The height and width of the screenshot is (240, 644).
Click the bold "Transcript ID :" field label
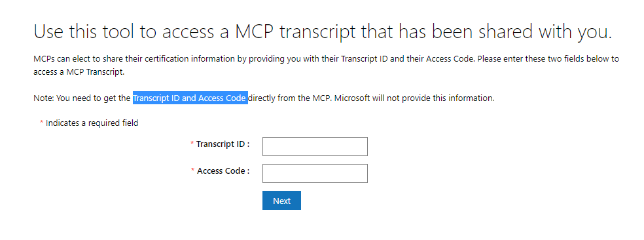coord(223,144)
